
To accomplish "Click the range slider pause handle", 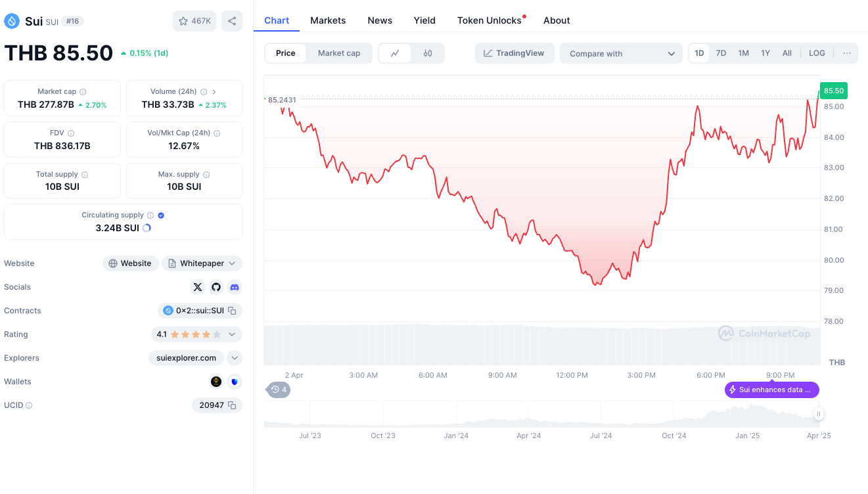I will pyautogui.click(x=819, y=414).
